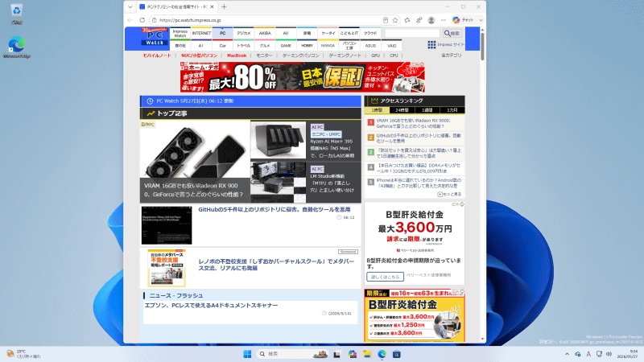Screen dimensions: 644x362
Task: Click the magnifier 検索 search button
Action: click(x=452, y=33)
